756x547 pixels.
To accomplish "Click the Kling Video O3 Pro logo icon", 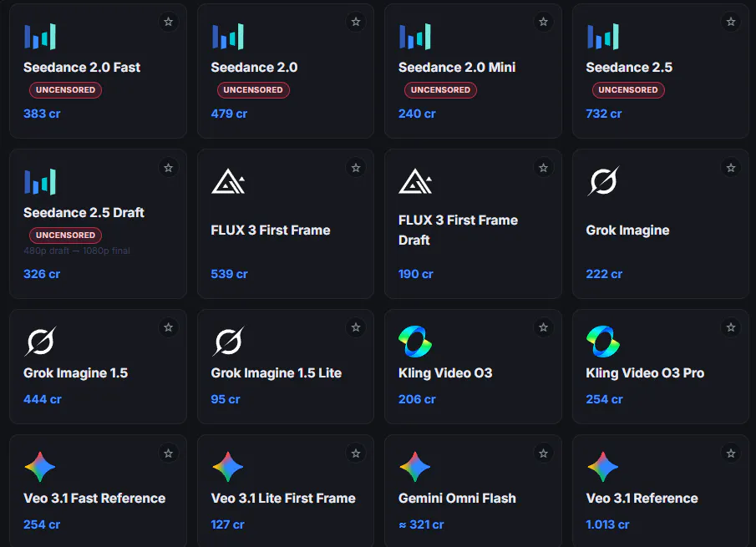I will [602, 342].
